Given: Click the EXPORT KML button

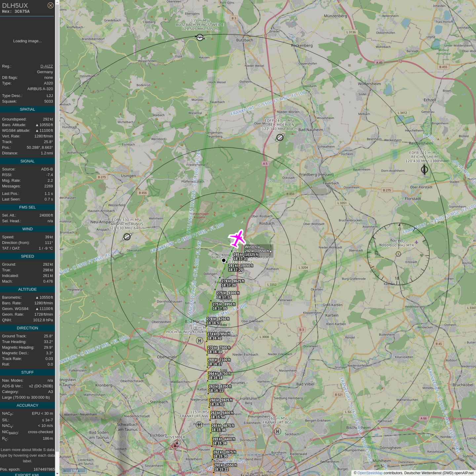Looking at the screenshot, I should click(27, 475).
